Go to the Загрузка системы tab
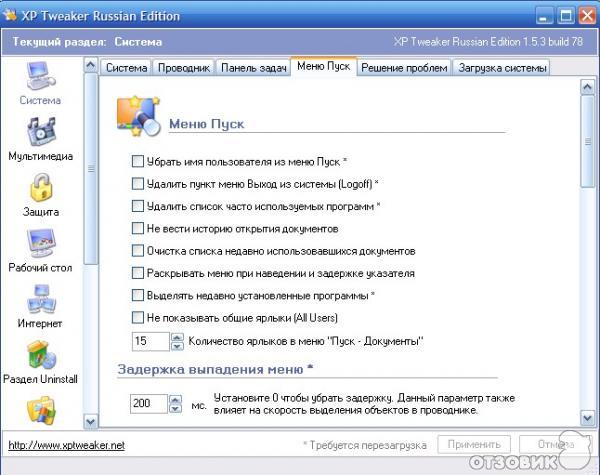Viewport: 600px width, 475px height. pos(502,68)
